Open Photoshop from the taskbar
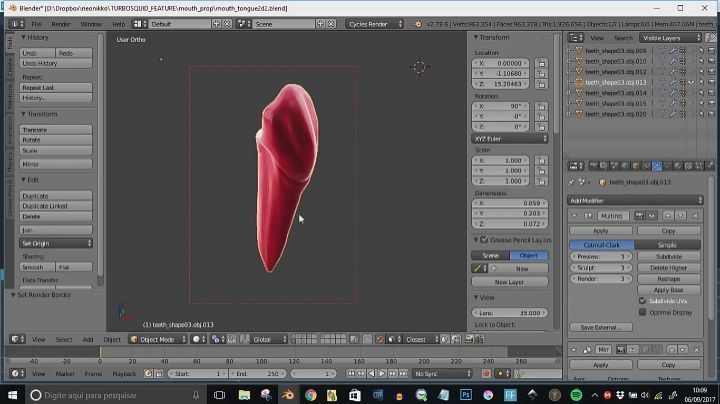 pyautogui.click(x=466, y=395)
